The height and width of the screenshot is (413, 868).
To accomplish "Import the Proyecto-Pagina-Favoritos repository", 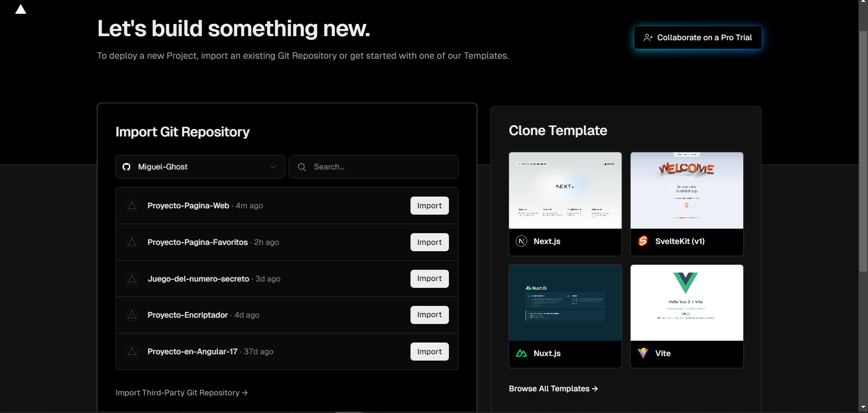I will pos(429,242).
